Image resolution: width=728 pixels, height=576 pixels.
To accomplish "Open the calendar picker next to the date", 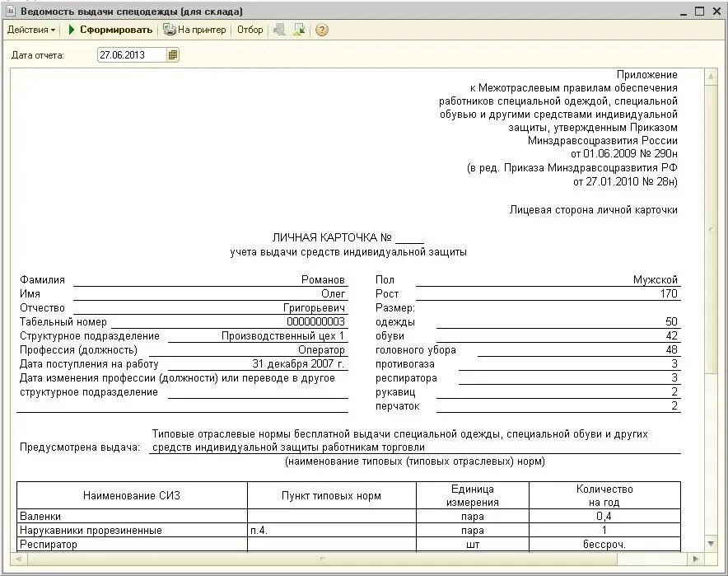I will (x=173, y=55).
